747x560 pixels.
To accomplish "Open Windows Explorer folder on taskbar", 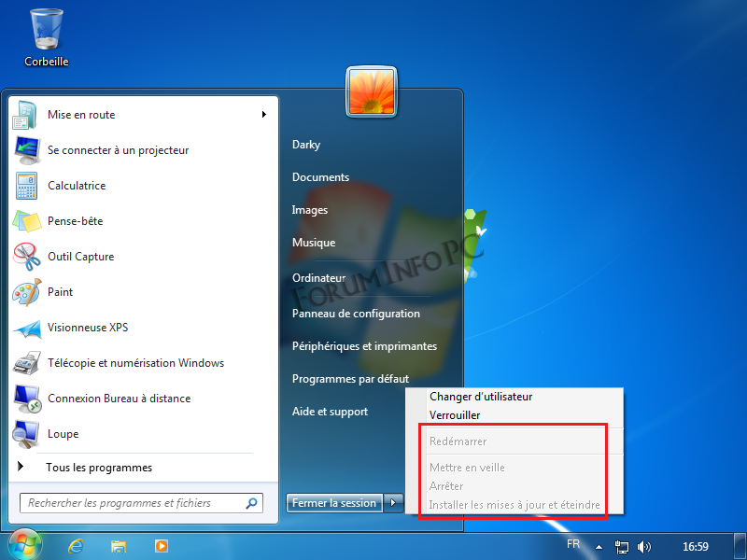I will (119, 546).
